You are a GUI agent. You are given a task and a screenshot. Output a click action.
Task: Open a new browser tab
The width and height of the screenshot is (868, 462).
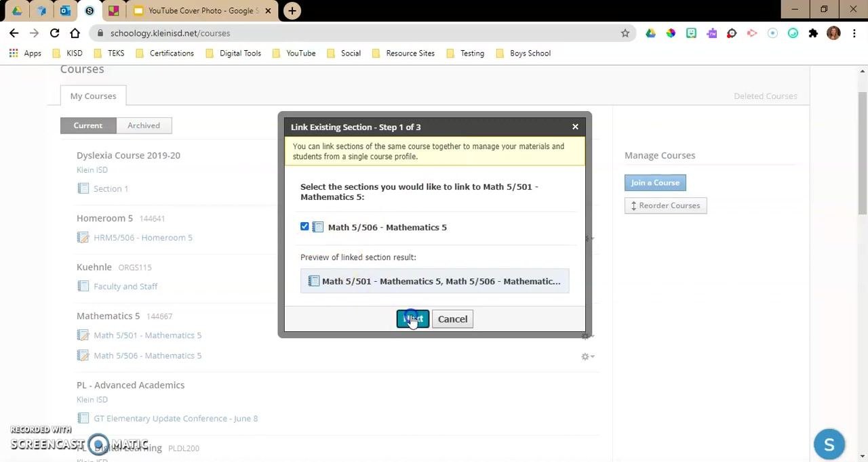(292, 11)
